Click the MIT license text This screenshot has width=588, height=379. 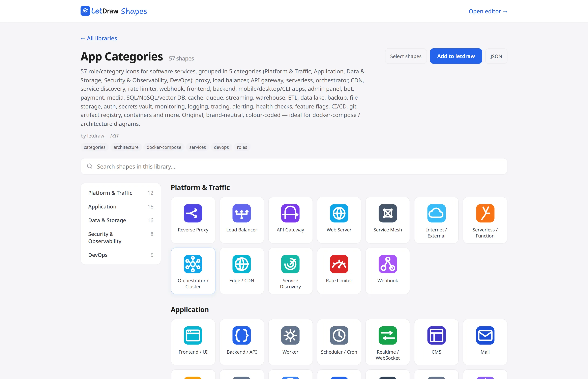(115, 136)
